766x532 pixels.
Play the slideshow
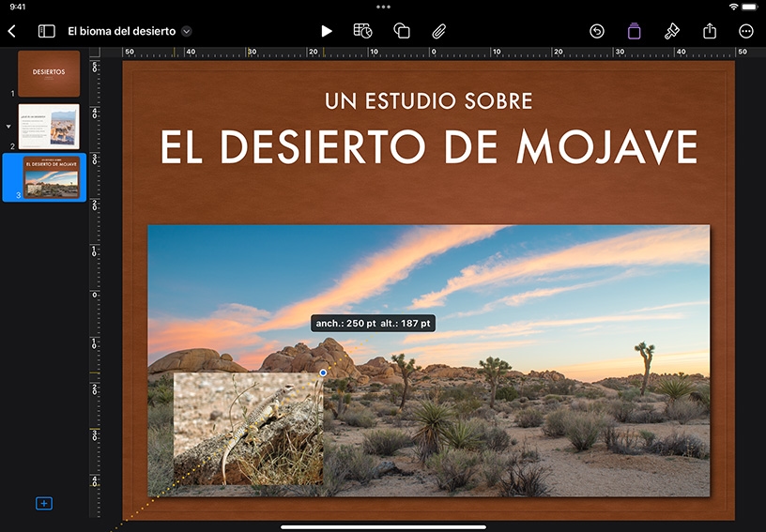pyautogui.click(x=327, y=31)
